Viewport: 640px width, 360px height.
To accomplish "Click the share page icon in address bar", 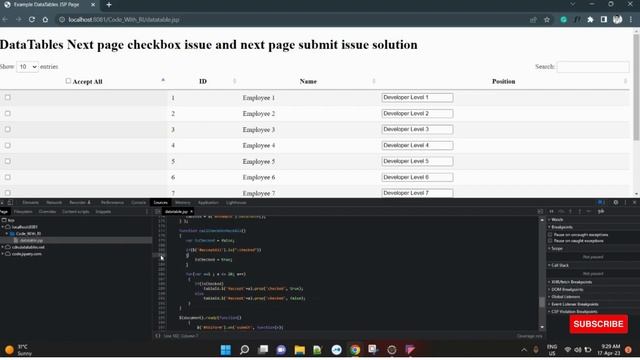I will pyautogui.click(x=533, y=20).
